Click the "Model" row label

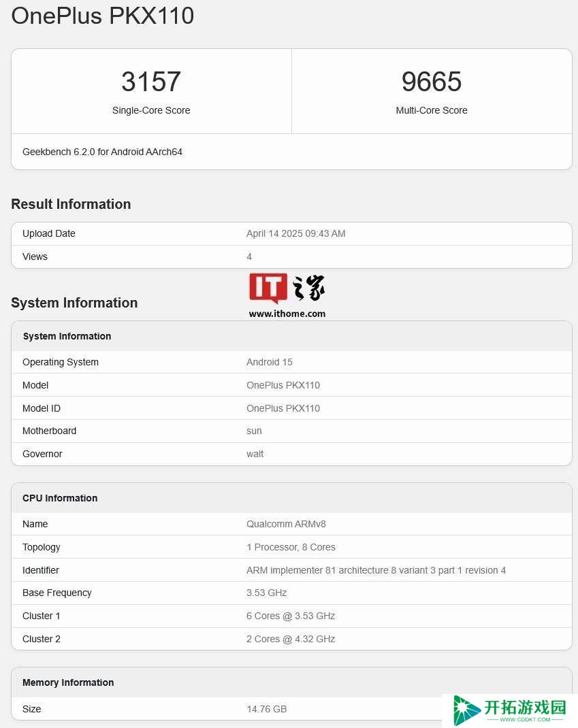pos(35,385)
